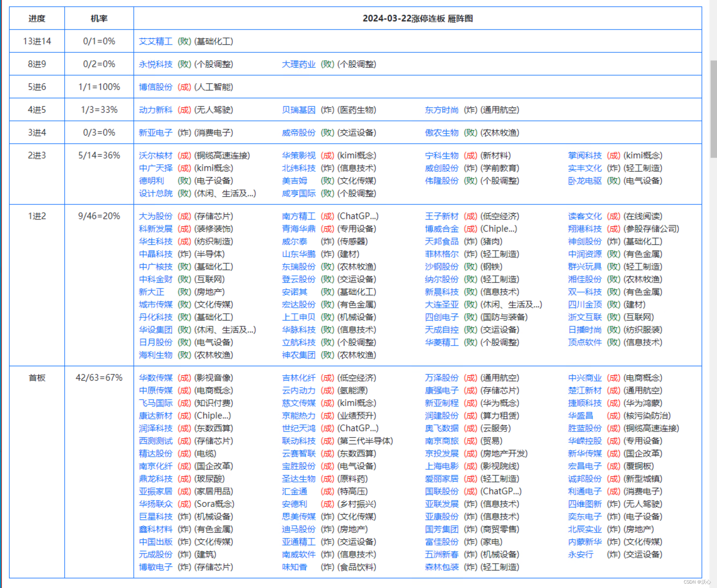Click the 中广天择 link
The width and height of the screenshot is (717, 588).
[x=156, y=168]
